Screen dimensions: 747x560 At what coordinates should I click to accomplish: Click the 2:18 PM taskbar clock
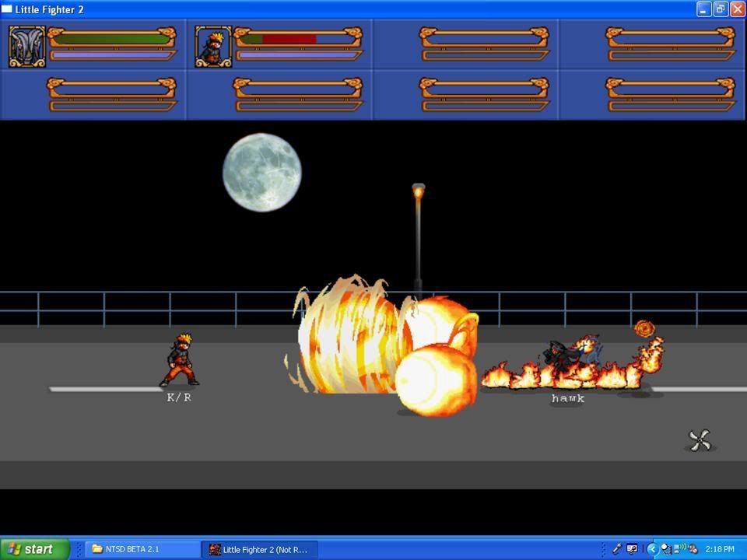pos(720,549)
